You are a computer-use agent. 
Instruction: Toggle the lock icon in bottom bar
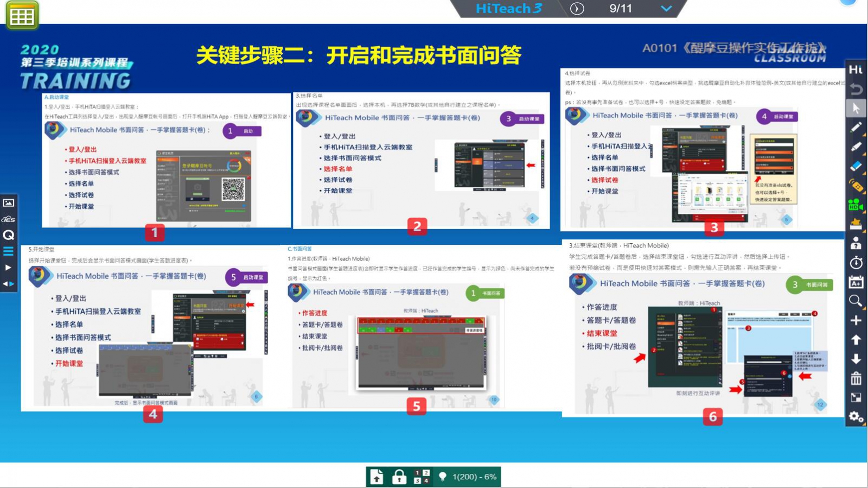(x=399, y=477)
